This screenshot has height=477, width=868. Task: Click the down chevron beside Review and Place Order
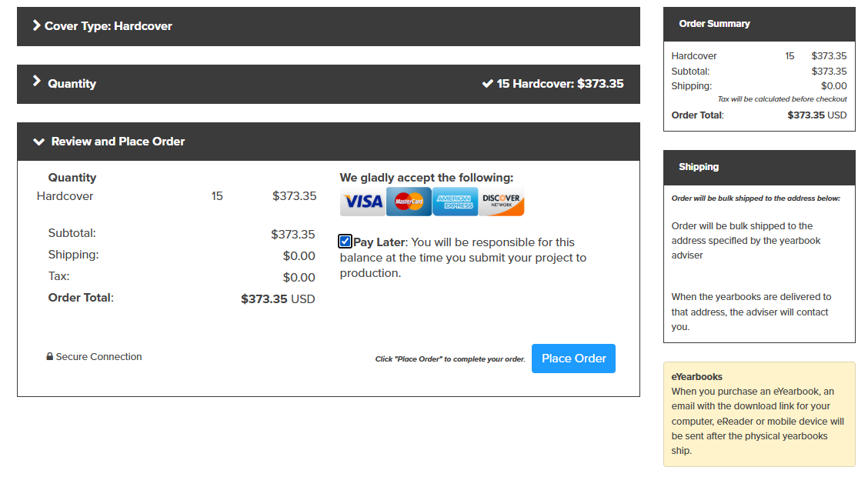(38, 142)
